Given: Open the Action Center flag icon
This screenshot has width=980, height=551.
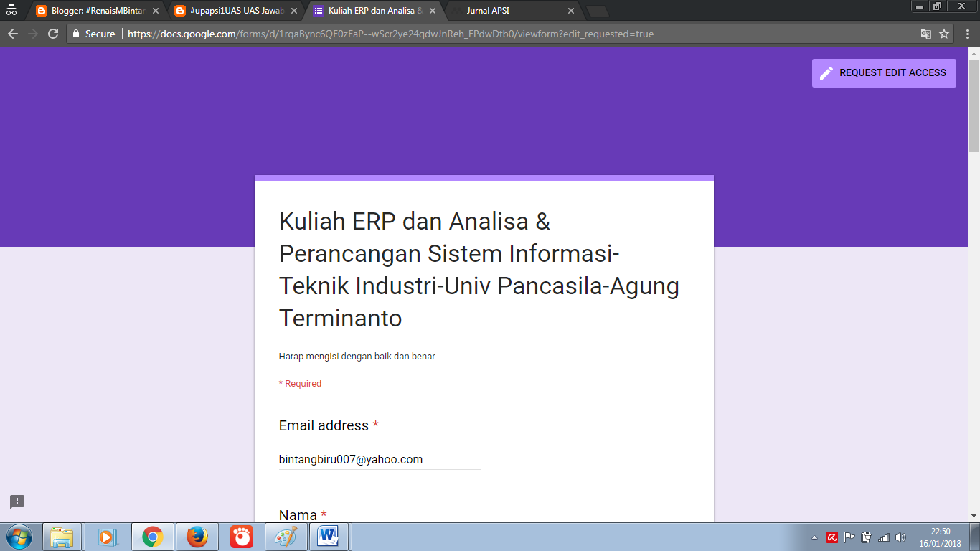Looking at the screenshot, I should pyautogui.click(x=849, y=537).
